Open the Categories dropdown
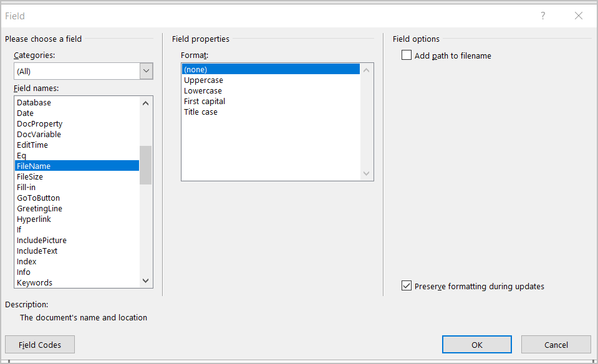This screenshot has height=364, width=598. [146, 71]
